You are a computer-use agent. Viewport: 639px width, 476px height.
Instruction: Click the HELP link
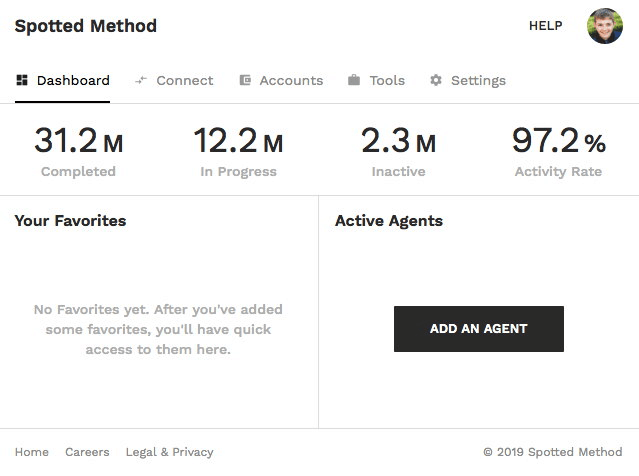click(545, 26)
